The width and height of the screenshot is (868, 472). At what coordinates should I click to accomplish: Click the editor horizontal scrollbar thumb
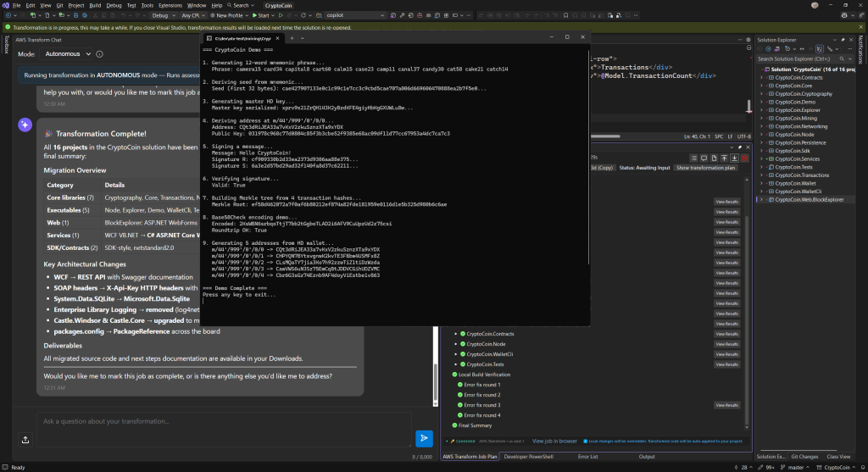point(605,136)
